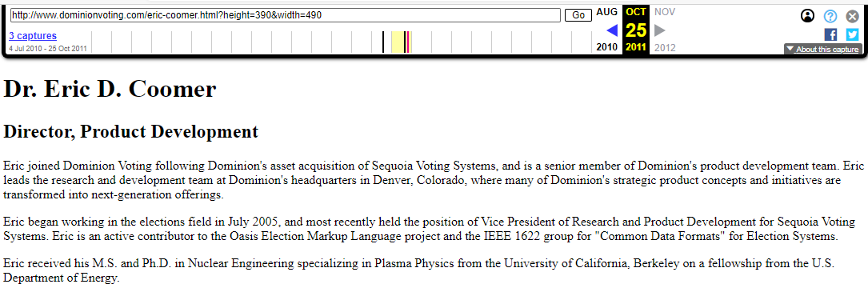868x296 pixels.
Task: Select the year 2010 label
Action: tap(606, 47)
